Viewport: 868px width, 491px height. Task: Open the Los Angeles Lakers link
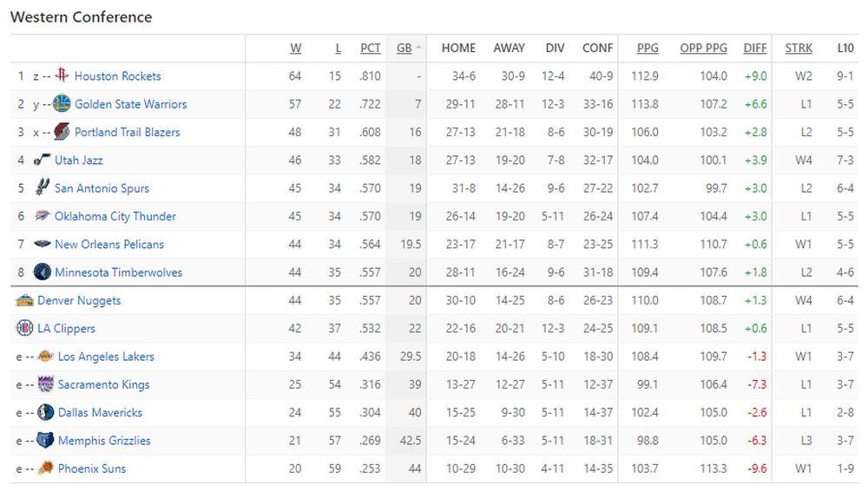pyautogui.click(x=106, y=357)
